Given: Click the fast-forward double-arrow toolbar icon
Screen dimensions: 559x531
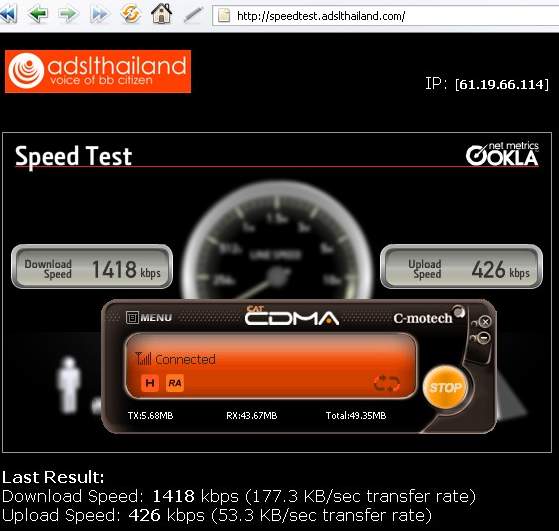Looking at the screenshot, I should point(99,14).
